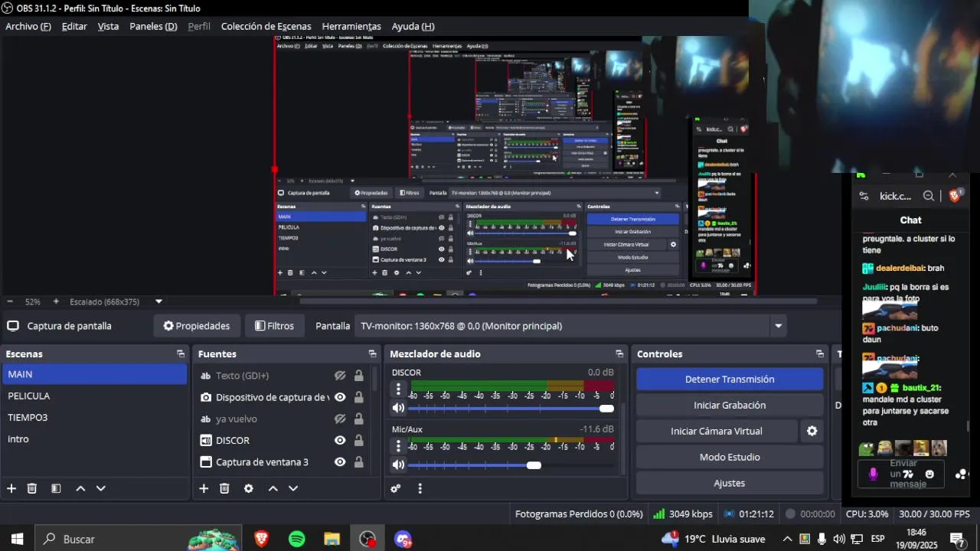This screenshot has height=551, width=980.
Task: Open File Explorer from the taskbar
Action: tap(332, 539)
